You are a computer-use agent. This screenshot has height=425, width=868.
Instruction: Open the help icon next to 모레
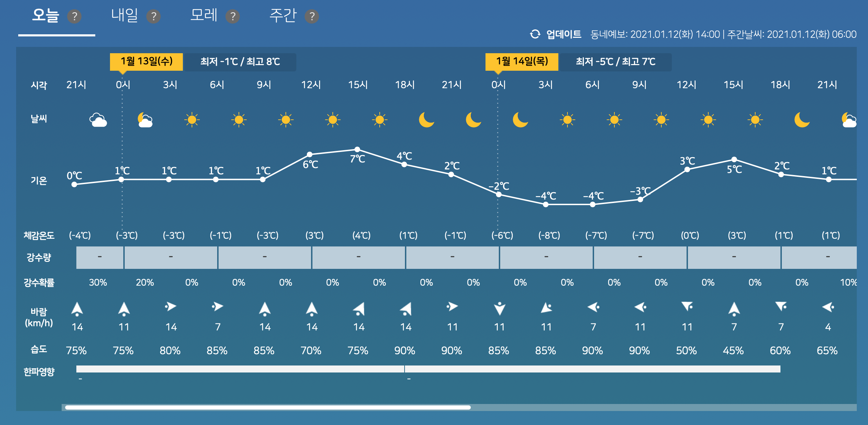pyautogui.click(x=233, y=16)
